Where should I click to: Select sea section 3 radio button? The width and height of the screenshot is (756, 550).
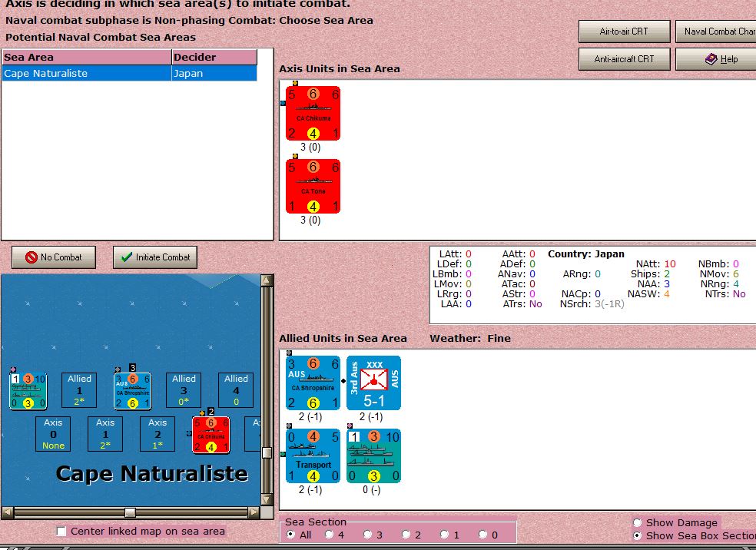367,535
